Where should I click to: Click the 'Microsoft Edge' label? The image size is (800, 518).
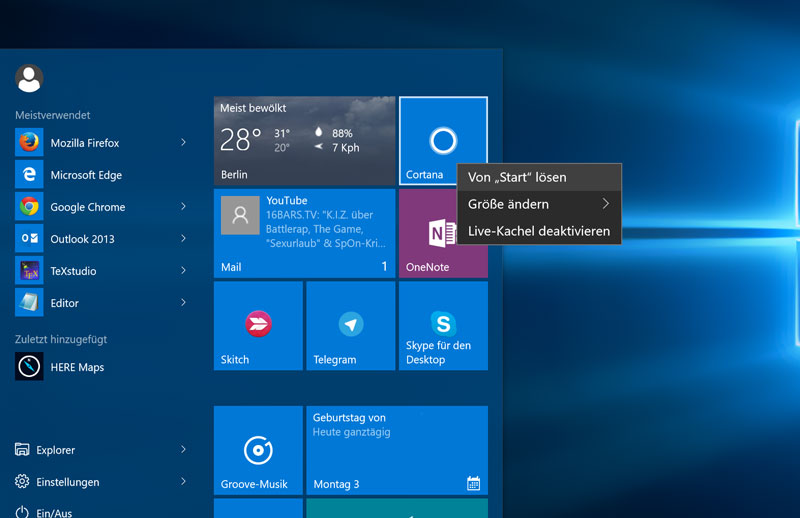click(x=86, y=175)
